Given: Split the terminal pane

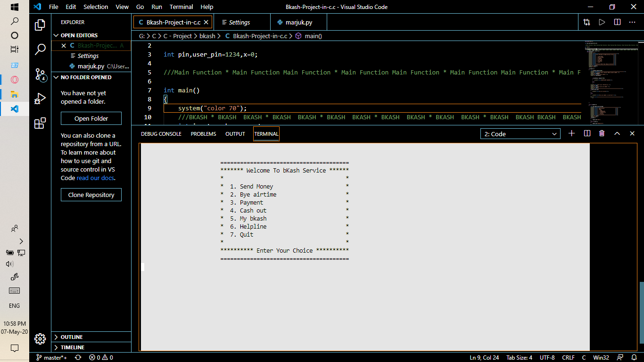Looking at the screenshot, I should pyautogui.click(x=587, y=133).
